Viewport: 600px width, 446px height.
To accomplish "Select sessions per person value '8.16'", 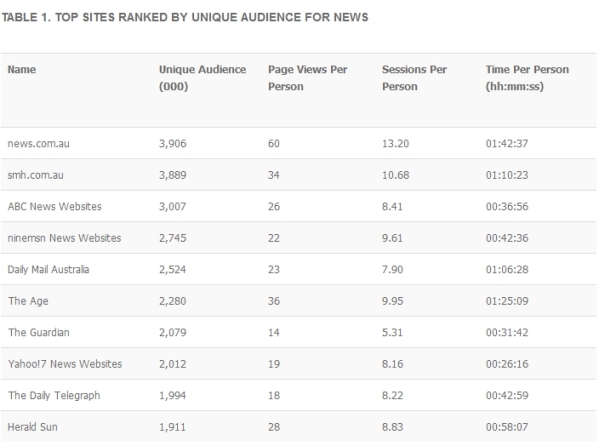I will click(392, 364).
